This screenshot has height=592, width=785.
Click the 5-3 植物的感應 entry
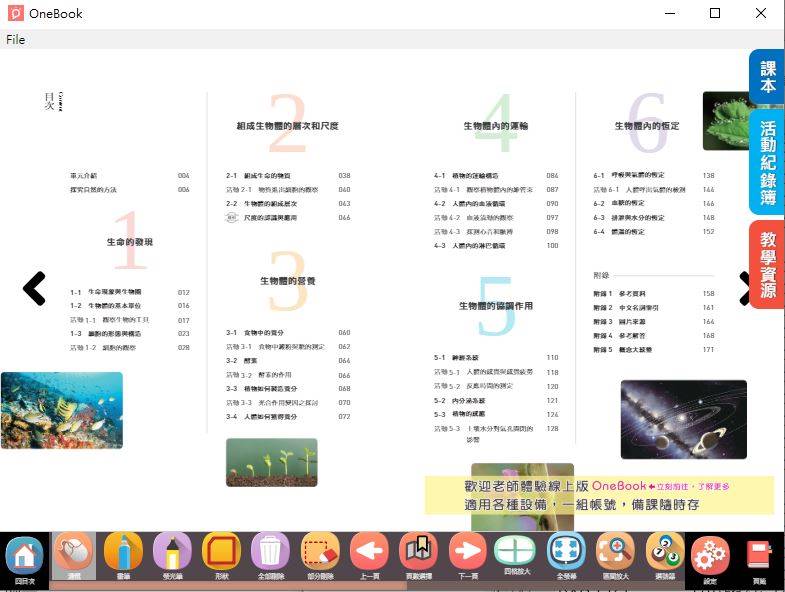(x=496, y=414)
